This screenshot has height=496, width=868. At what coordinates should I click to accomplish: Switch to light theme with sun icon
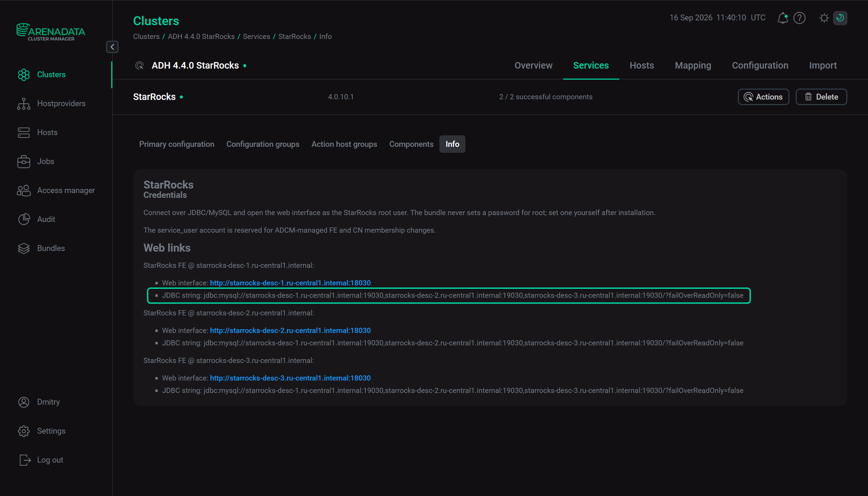click(x=824, y=18)
